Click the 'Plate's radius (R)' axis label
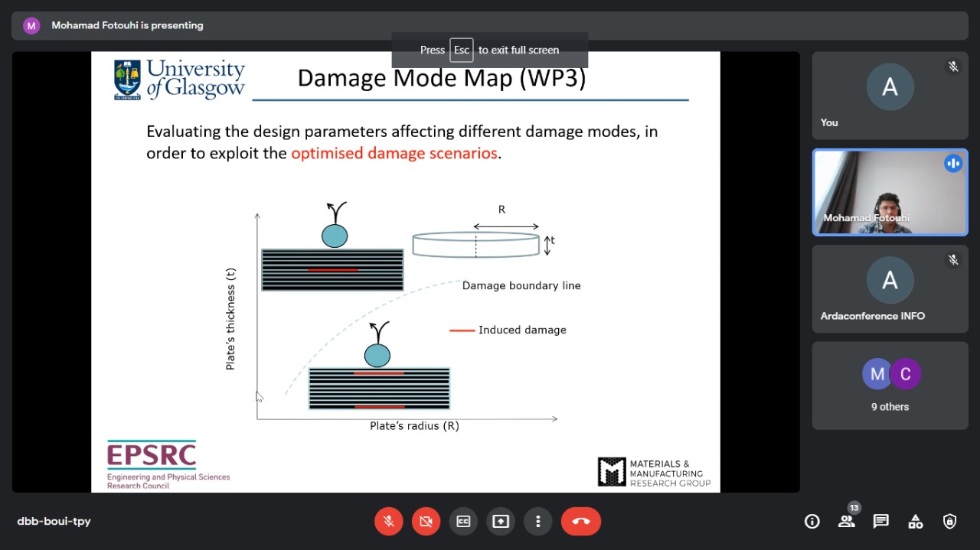The image size is (980, 550). (x=414, y=425)
